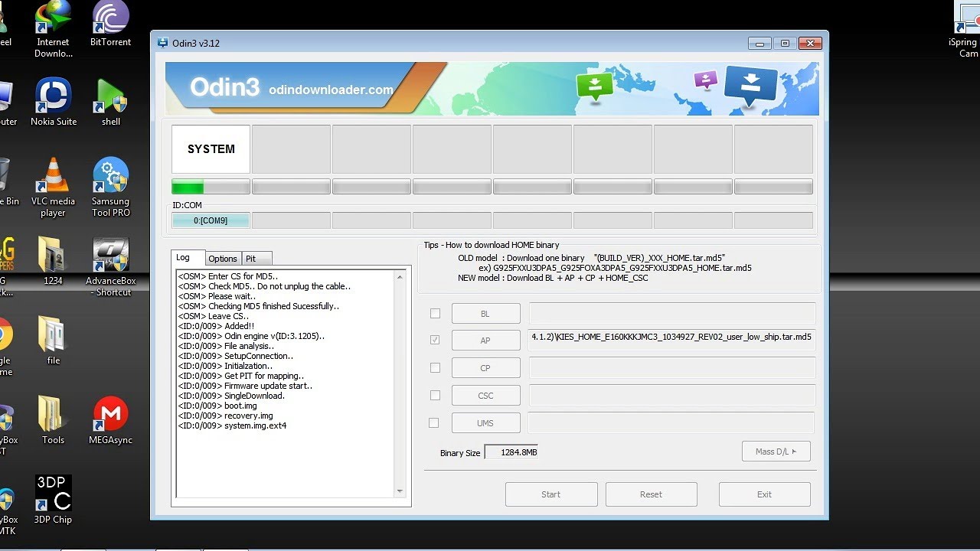Click the SYSTEM status box
Image resolution: width=980 pixels, height=551 pixels.
click(x=211, y=149)
